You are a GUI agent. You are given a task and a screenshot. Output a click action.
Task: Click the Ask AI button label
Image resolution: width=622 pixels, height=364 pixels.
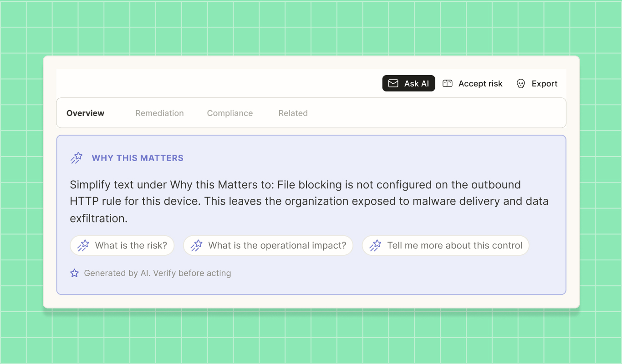pos(417,84)
